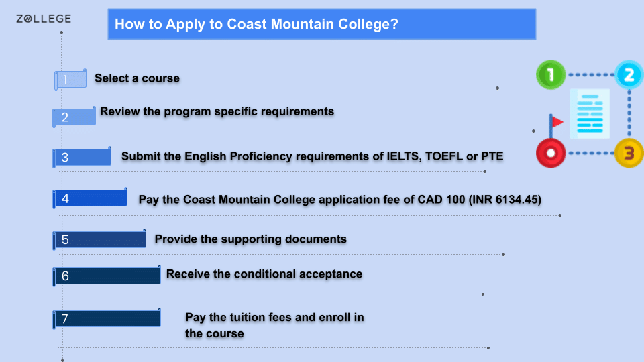Viewport: 644px width, 362px height.
Task: Select the step 5 number banner
Action: click(99, 239)
